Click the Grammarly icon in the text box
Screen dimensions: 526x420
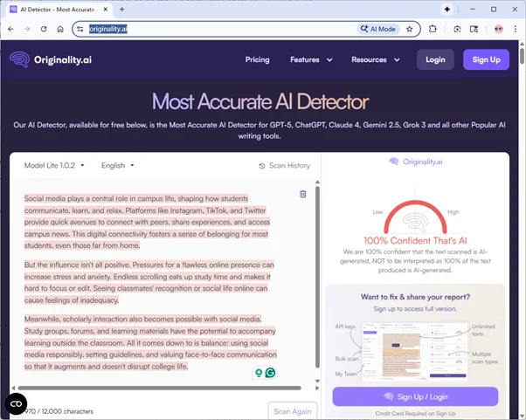click(x=271, y=372)
